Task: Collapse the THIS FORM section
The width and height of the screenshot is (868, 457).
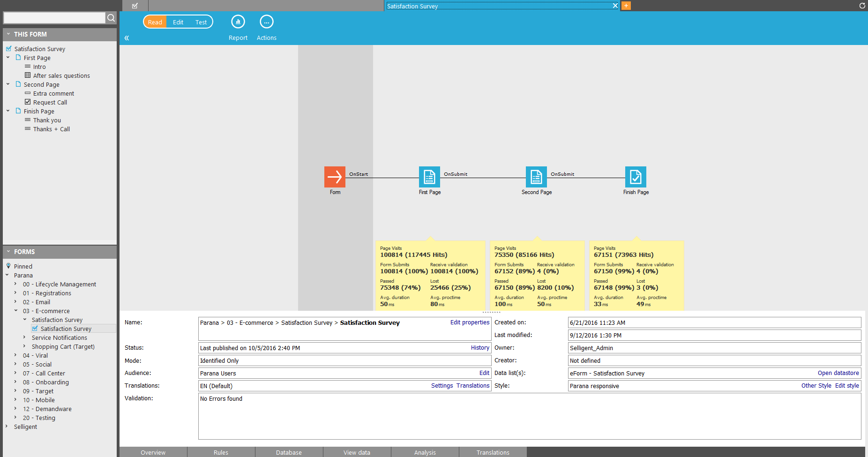Action: [x=8, y=34]
